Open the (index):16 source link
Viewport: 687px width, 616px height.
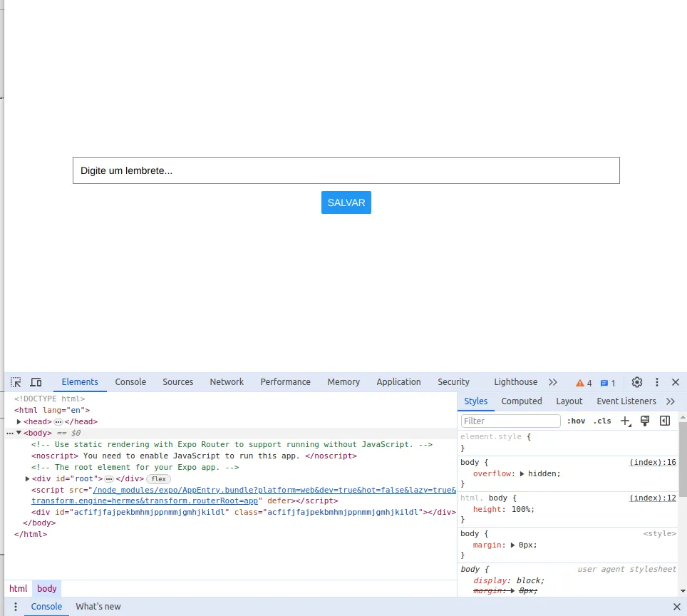(x=652, y=462)
